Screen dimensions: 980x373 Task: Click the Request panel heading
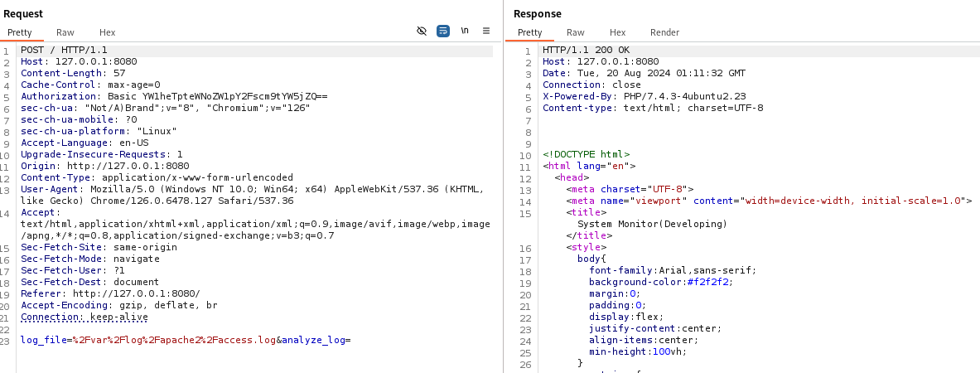(x=23, y=14)
